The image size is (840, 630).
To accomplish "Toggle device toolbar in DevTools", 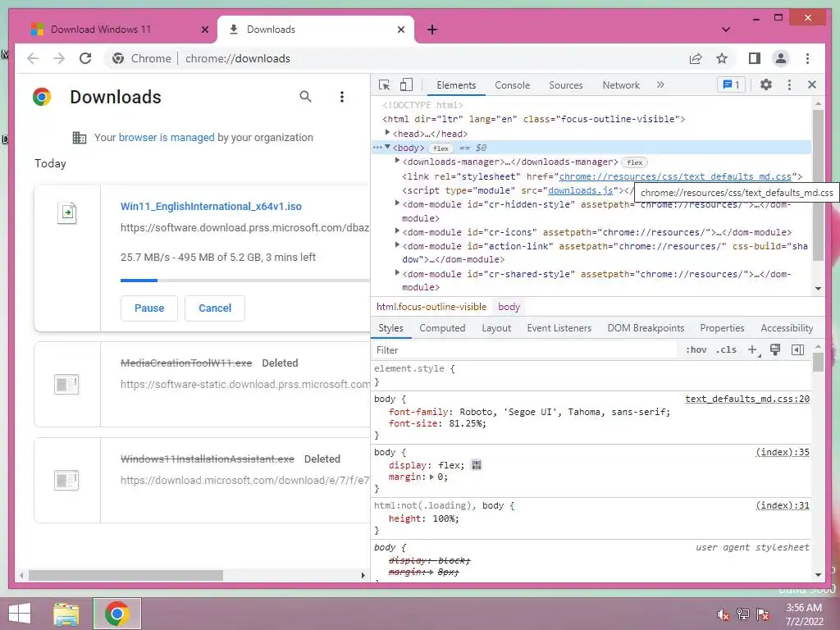I will point(407,84).
